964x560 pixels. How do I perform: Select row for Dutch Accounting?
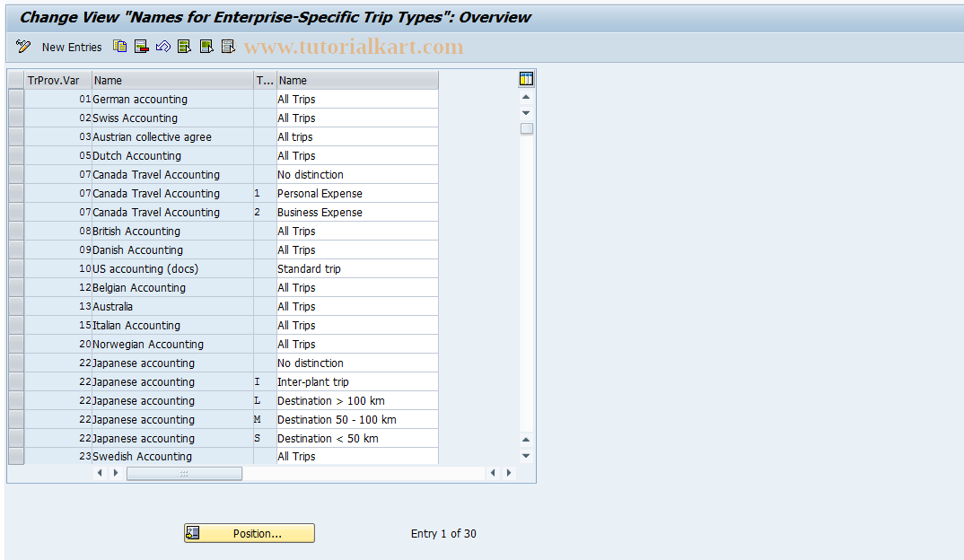[x=16, y=155]
